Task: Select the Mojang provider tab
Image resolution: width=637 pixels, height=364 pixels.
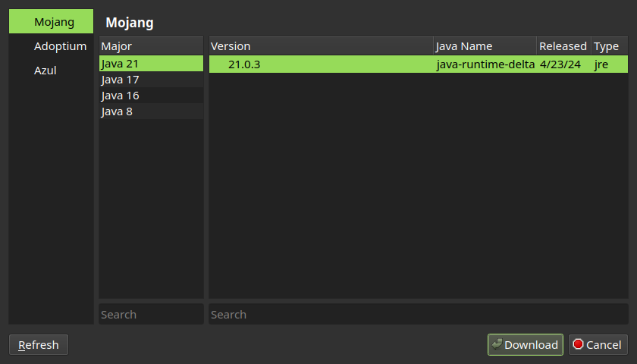Action: pos(52,21)
